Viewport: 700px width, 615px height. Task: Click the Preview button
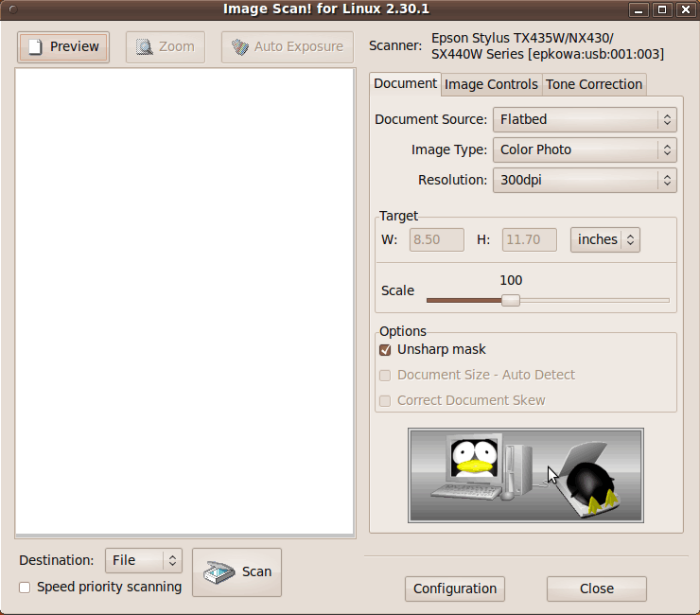tap(63, 47)
